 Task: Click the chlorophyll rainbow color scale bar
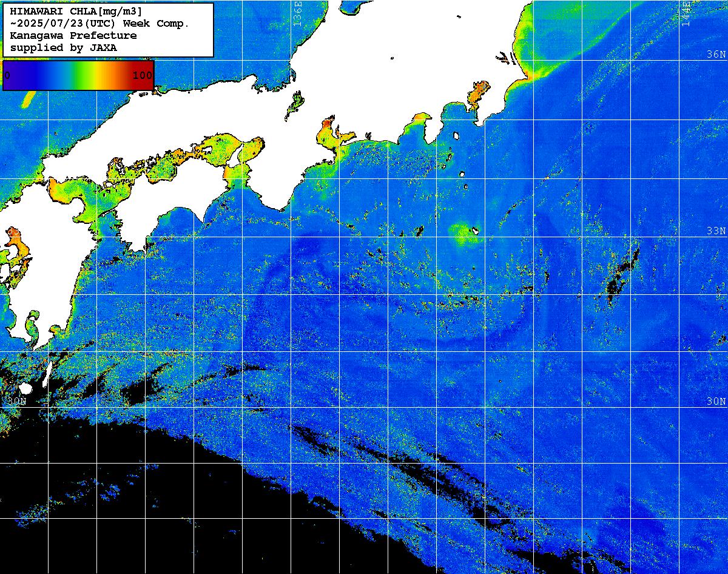(x=79, y=75)
